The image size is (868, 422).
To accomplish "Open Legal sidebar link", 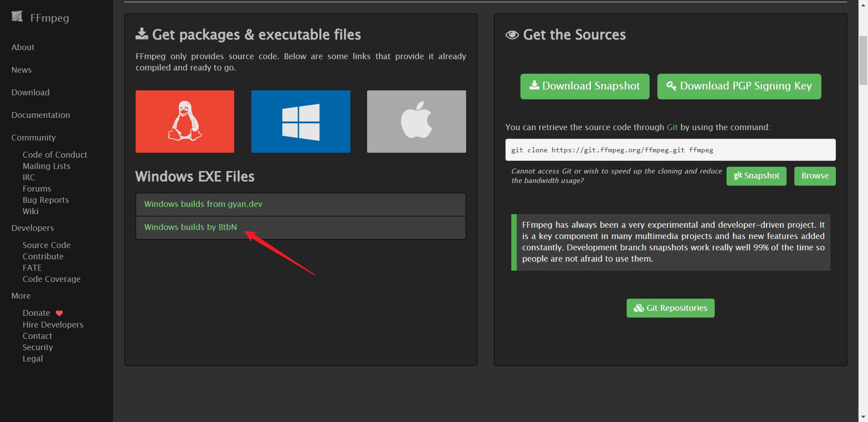I will [33, 359].
